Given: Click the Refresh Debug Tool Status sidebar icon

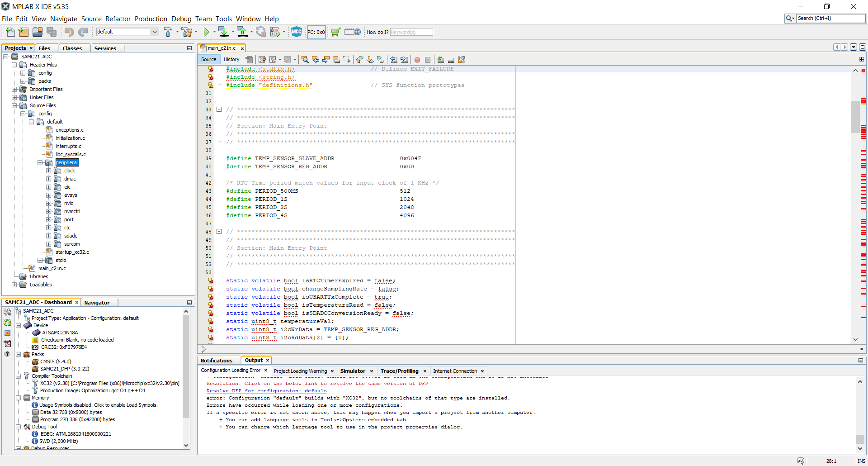Looking at the screenshot, I should tap(7, 323).
